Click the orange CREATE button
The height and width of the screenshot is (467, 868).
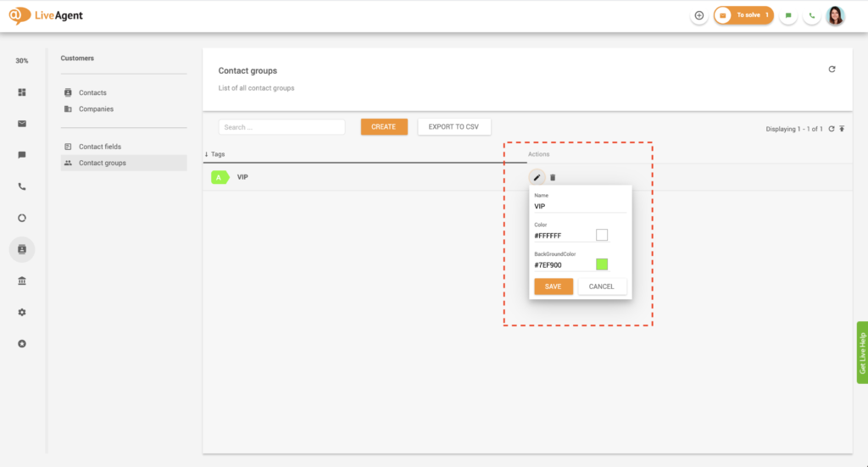[384, 127]
